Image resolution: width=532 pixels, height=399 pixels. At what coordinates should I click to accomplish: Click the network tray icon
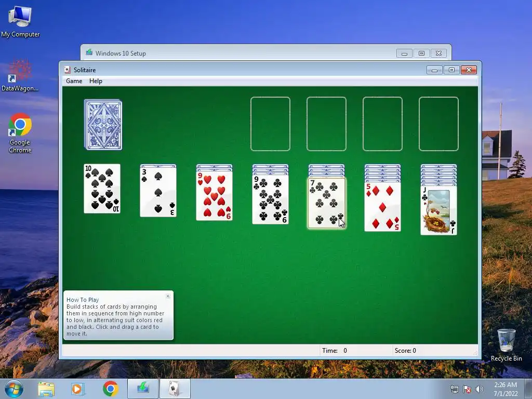454,389
